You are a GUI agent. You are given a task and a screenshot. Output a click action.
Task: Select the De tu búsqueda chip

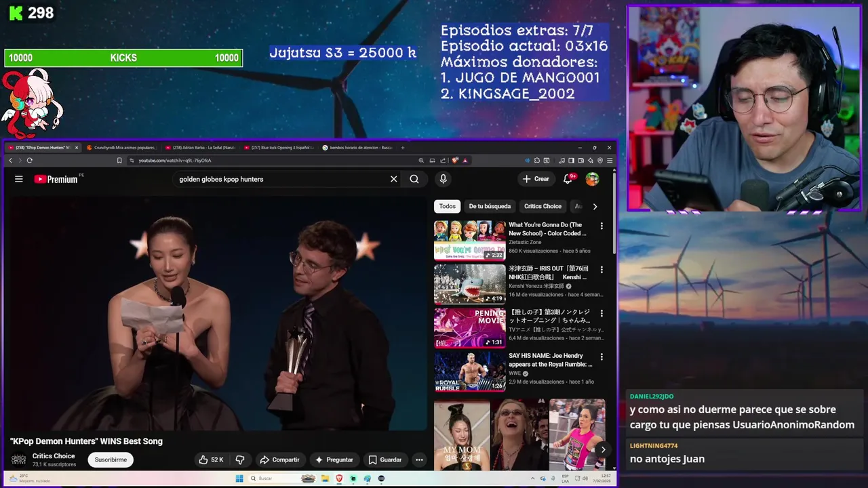coord(490,206)
